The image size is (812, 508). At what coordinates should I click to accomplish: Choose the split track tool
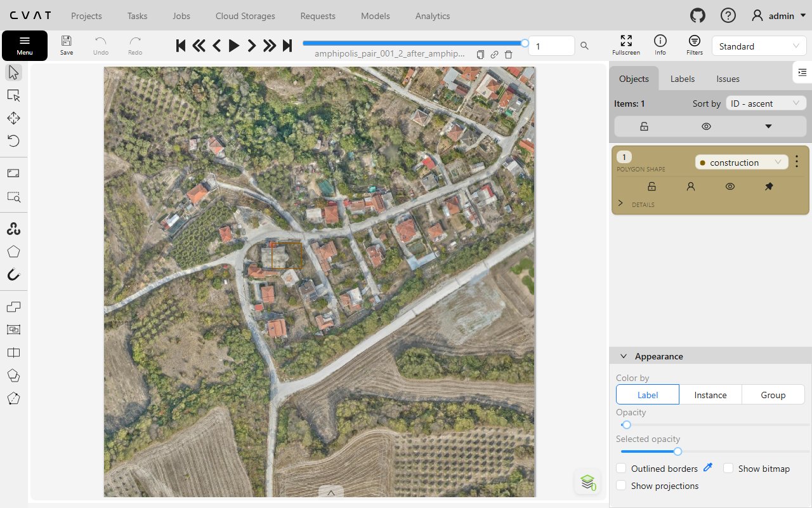[13, 352]
